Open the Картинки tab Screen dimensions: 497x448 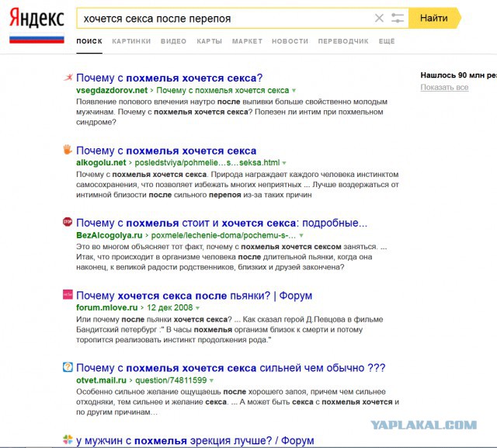[x=131, y=41]
